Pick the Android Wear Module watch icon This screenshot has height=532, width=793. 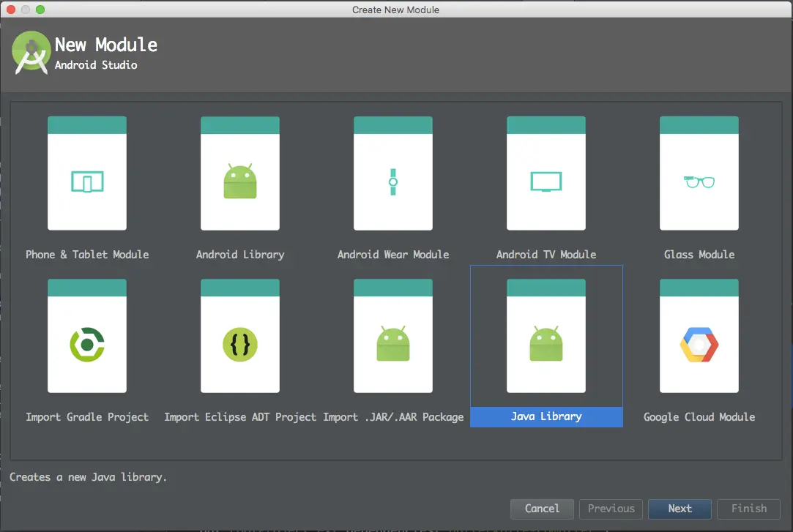(x=393, y=173)
